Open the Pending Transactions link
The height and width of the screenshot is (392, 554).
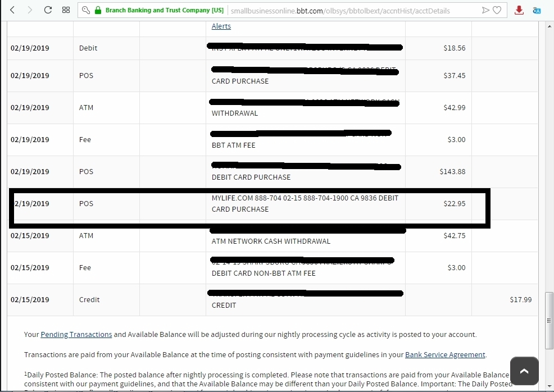76,335
